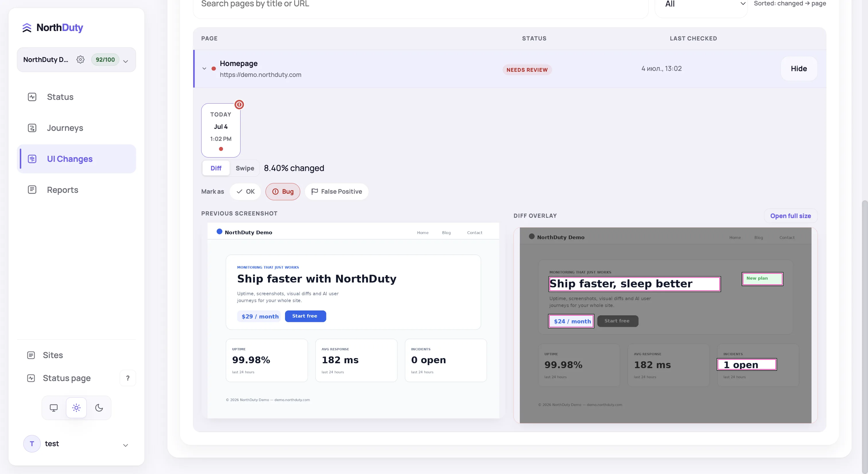Click the 92/100 score badge
This screenshot has width=868, height=474.
(x=105, y=60)
